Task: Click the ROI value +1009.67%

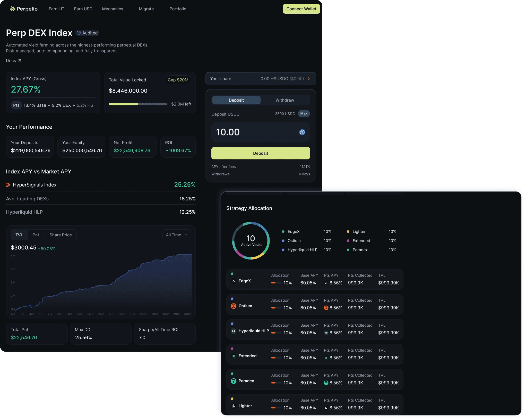Action: click(x=178, y=150)
